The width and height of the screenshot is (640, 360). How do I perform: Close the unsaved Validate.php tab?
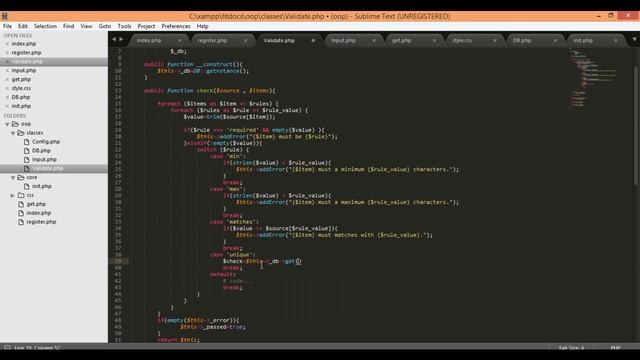[313, 40]
